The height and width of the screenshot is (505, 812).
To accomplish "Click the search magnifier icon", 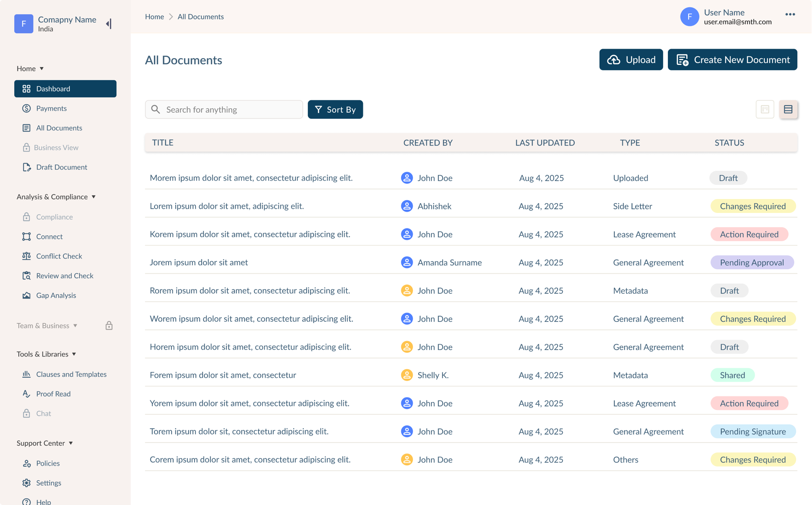I will [155, 109].
